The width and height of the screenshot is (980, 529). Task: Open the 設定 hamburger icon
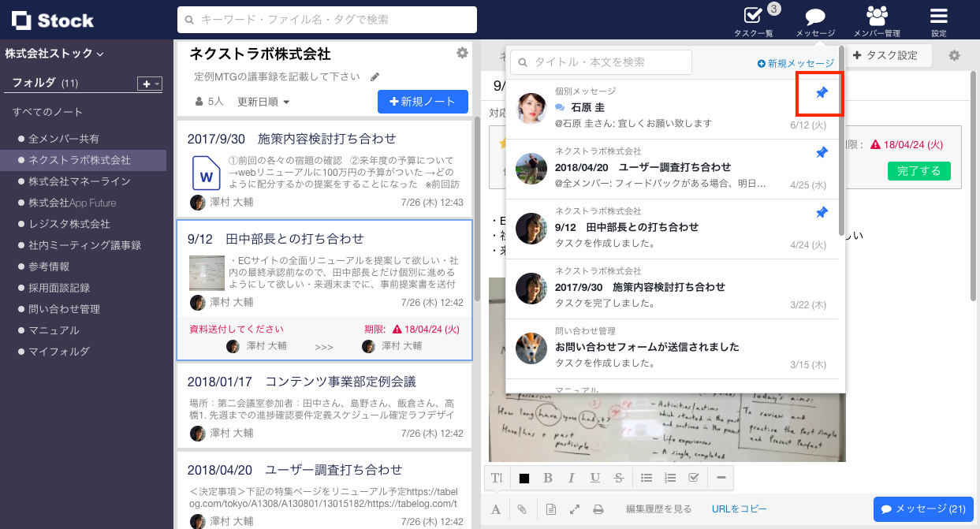[x=938, y=16]
